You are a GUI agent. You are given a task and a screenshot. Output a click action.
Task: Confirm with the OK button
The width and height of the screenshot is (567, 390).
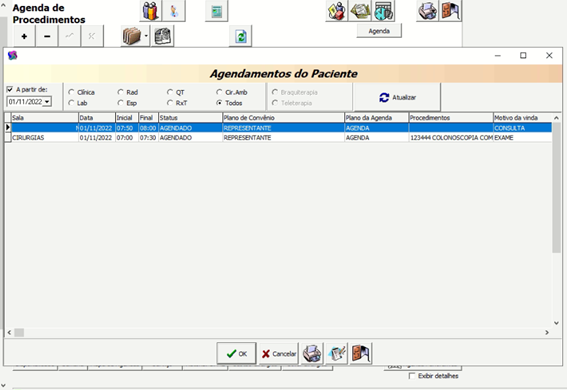pyautogui.click(x=236, y=353)
